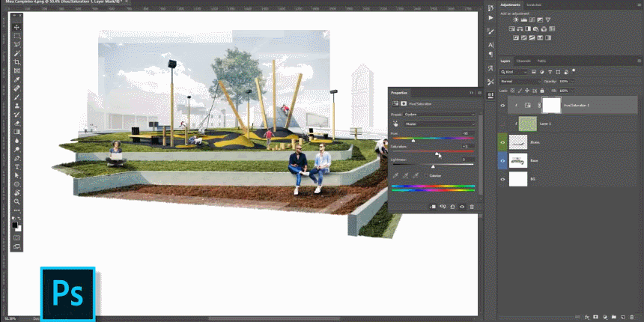The width and height of the screenshot is (644, 322).
Task: Open the Preset dropdown in Properties
Action: (438, 114)
